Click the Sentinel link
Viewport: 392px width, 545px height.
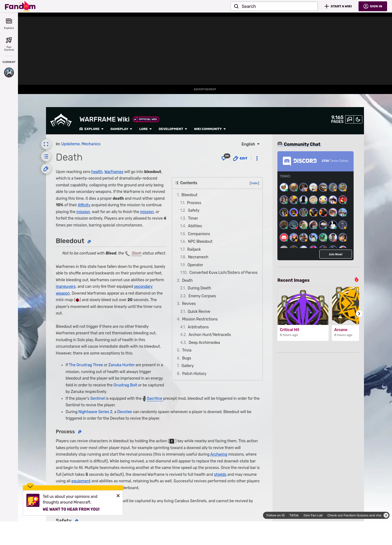(97, 398)
